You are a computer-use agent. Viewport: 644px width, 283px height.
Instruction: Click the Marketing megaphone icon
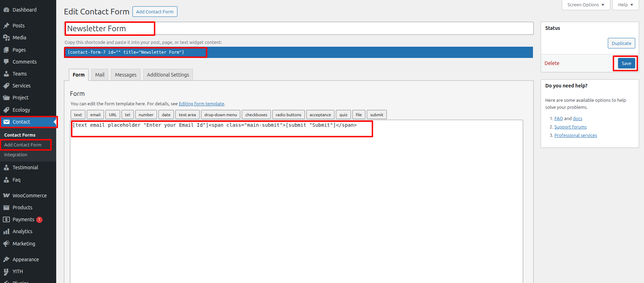(x=6, y=244)
